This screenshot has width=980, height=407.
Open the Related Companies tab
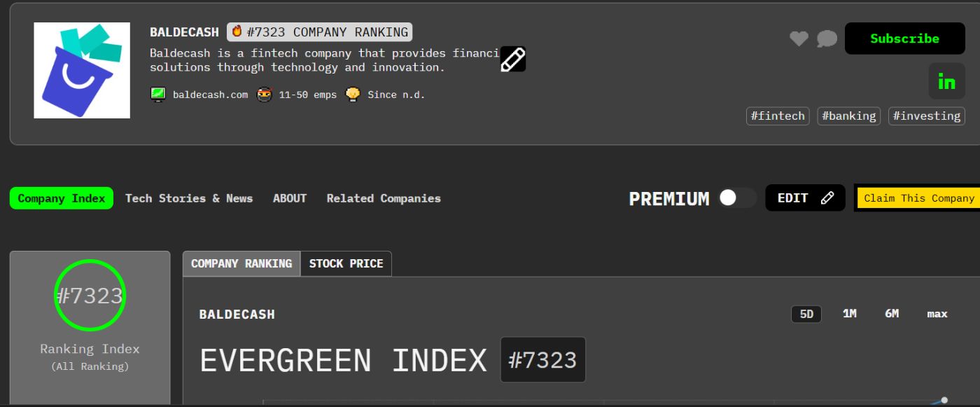[x=384, y=198]
